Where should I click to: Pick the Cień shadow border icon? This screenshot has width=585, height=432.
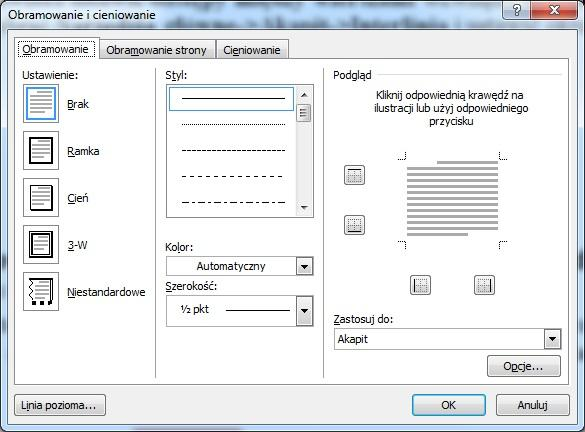(x=41, y=197)
